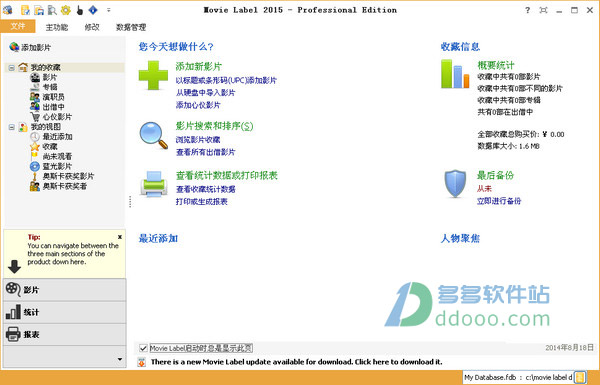600x385 pixels.
Task: Select 心仪影片 in the collection tree
Action: pyautogui.click(x=57, y=117)
